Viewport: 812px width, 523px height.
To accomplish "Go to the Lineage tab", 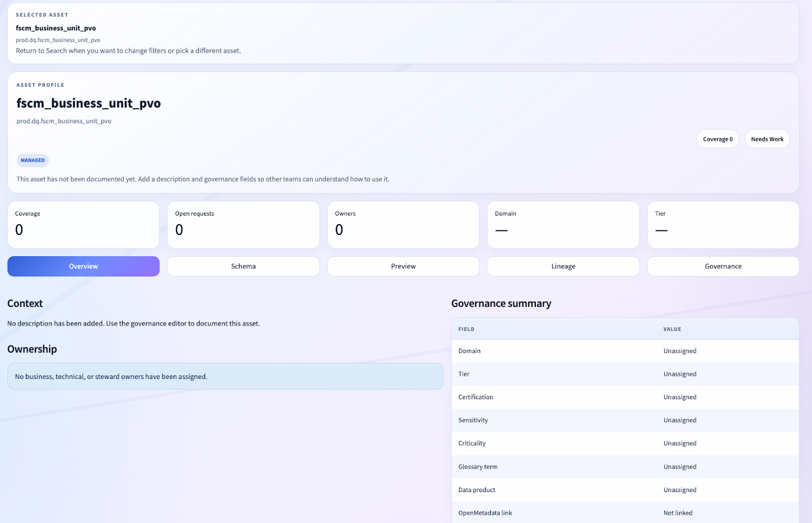I will [563, 266].
